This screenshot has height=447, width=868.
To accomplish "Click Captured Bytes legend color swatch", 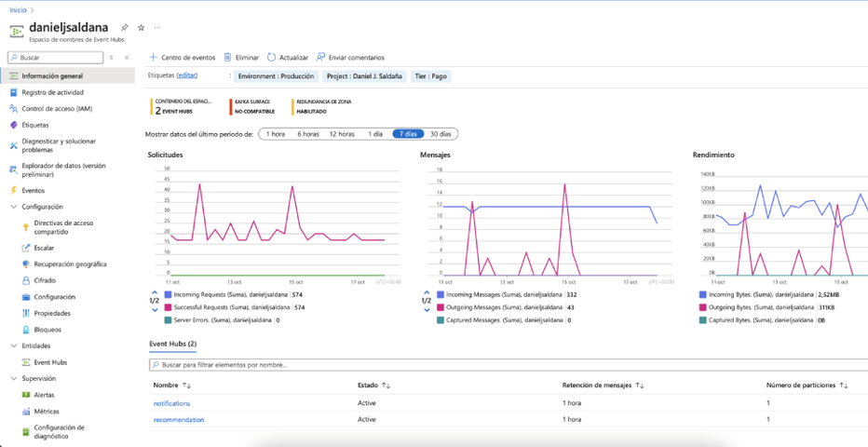I will pos(703,319).
